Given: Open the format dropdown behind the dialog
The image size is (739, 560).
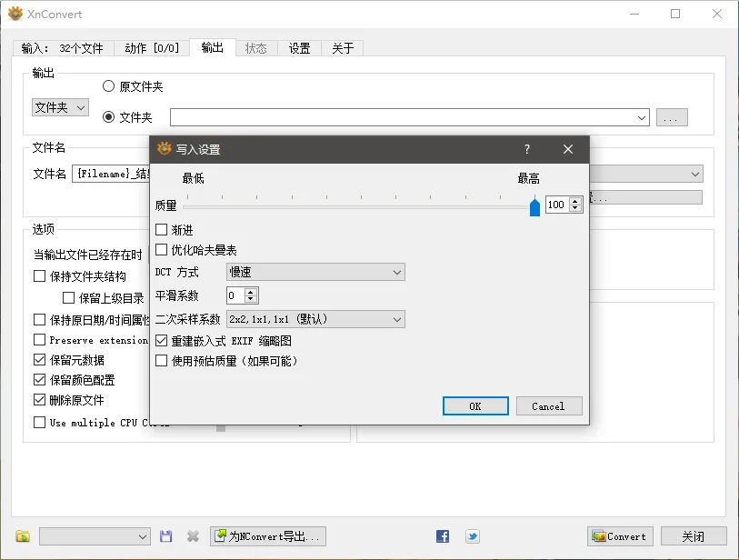Looking at the screenshot, I should click(x=646, y=174).
